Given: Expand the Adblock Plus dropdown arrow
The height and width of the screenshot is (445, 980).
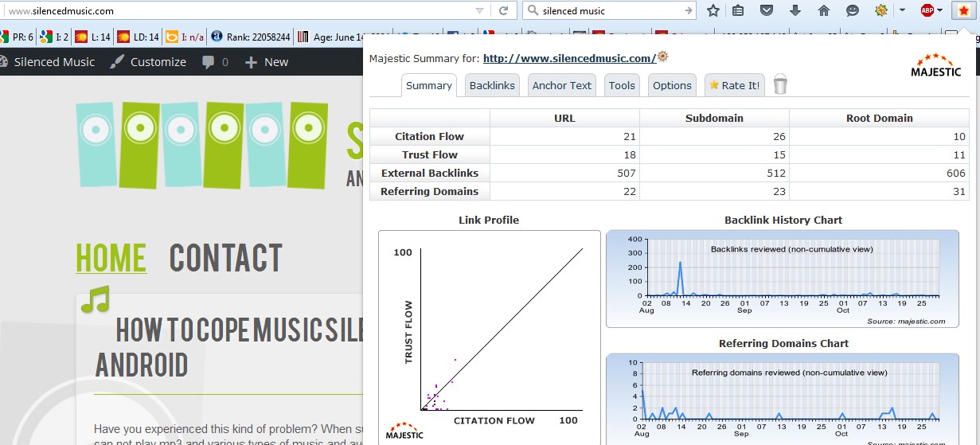Looking at the screenshot, I should (x=940, y=10).
